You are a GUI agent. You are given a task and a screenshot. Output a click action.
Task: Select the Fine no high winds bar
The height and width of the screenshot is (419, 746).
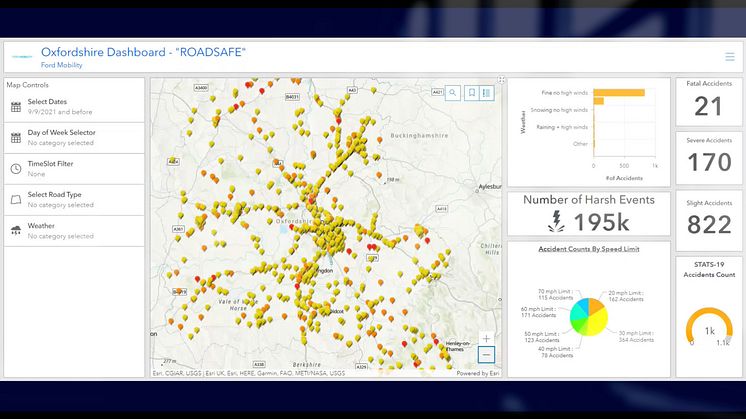coord(619,93)
